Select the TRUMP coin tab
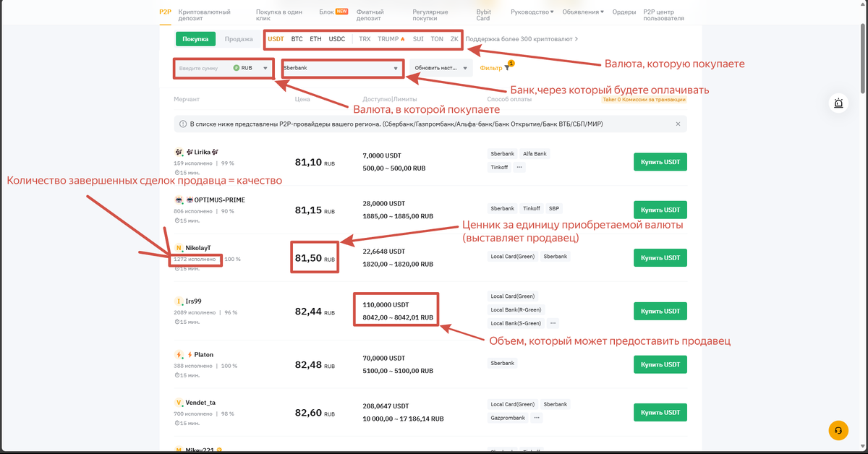Viewport: 868px width, 454px height. (391, 39)
